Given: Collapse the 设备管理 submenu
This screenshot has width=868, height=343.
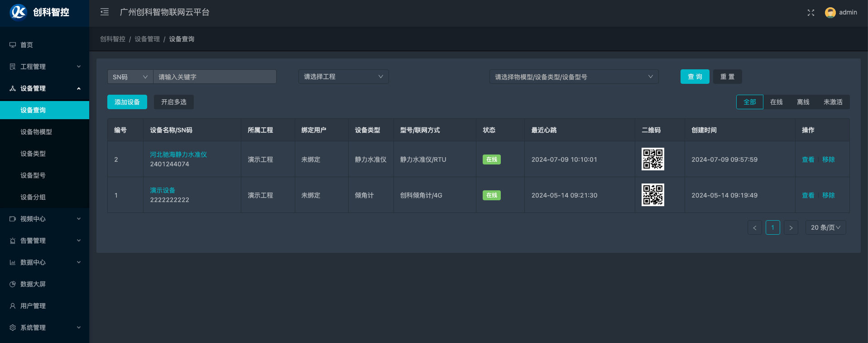Looking at the screenshot, I should pyautogui.click(x=79, y=88).
